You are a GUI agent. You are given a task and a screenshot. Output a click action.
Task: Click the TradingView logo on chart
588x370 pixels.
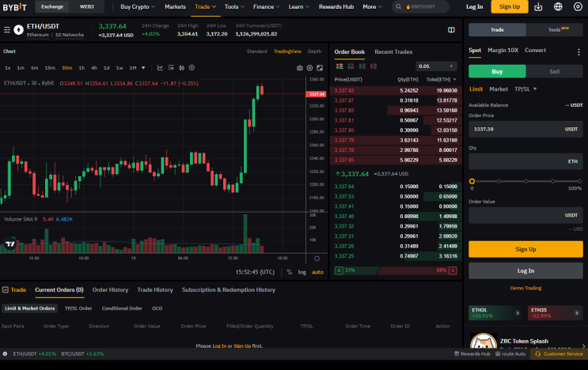coord(10,244)
